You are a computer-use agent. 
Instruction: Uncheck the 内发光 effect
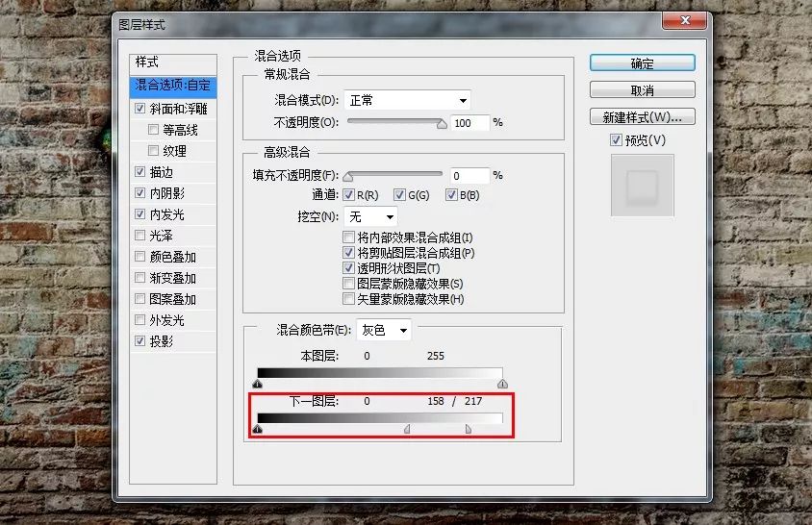coord(140,213)
